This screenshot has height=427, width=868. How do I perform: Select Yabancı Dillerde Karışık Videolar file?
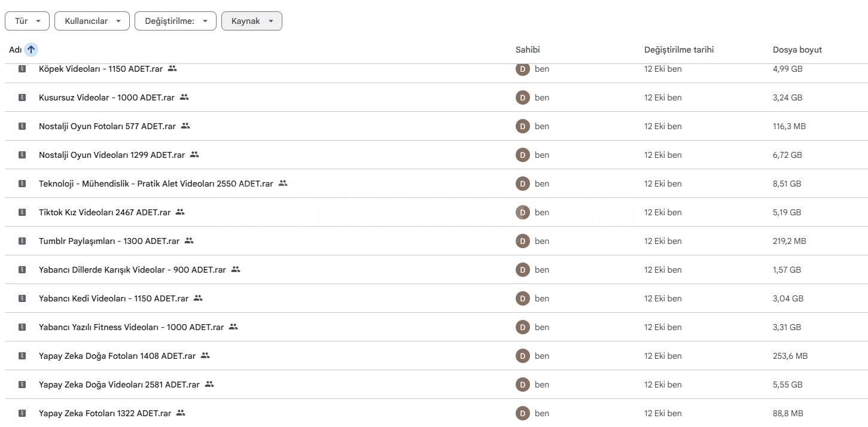[x=132, y=270]
